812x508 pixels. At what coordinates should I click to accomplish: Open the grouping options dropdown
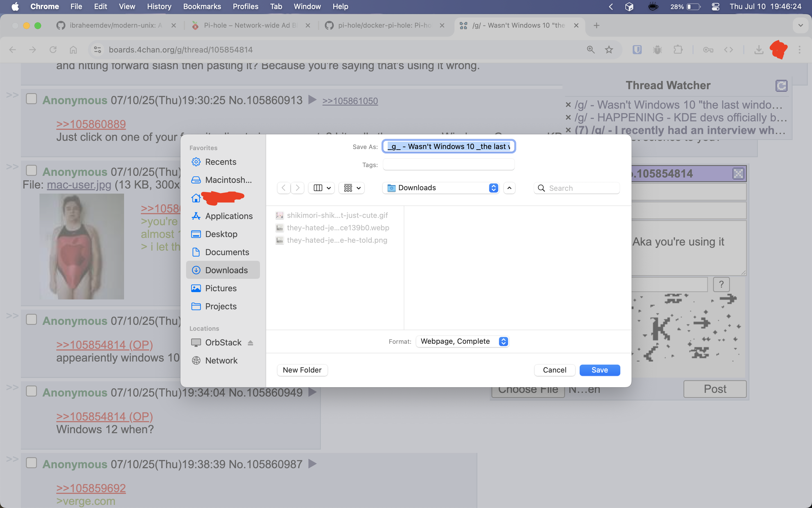click(x=352, y=188)
